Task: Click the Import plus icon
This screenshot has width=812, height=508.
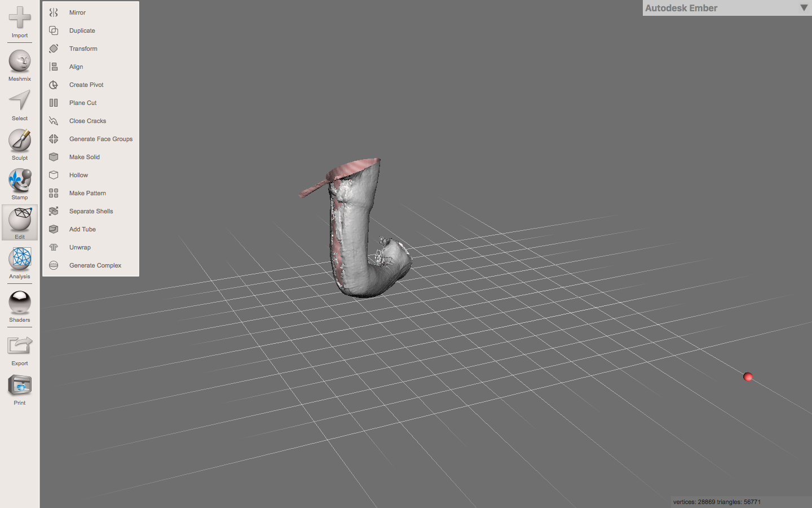Action: tap(20, 18)
